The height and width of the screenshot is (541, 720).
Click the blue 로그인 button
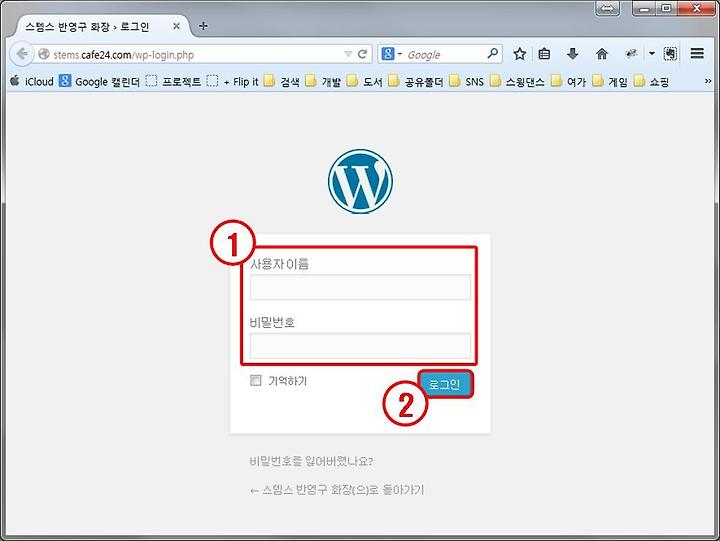pos(444,384)
